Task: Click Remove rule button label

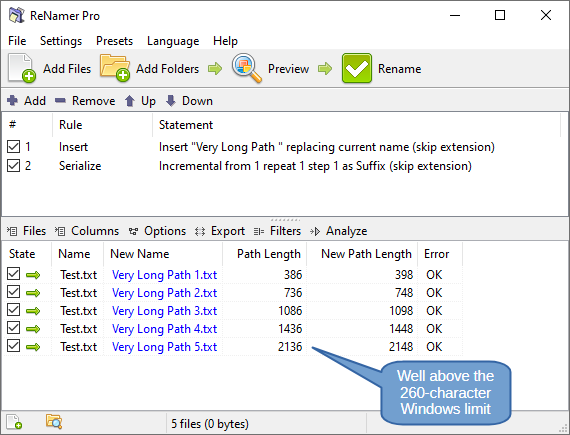Action: coord(93,101)
